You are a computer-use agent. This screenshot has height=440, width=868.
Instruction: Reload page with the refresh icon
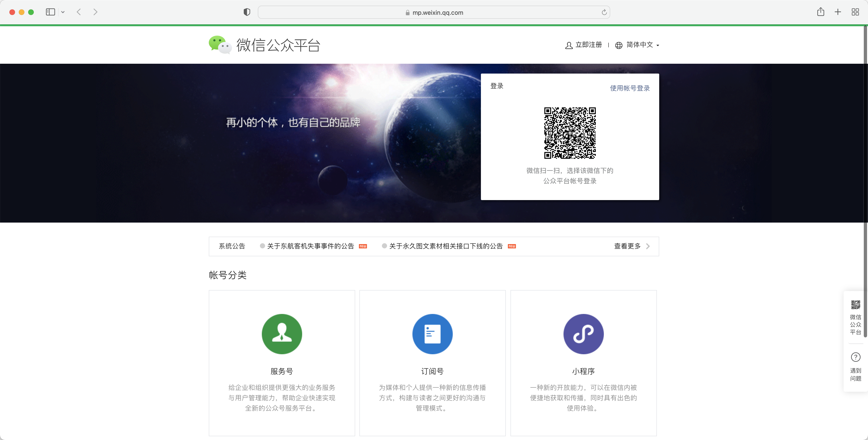point(604,12)
